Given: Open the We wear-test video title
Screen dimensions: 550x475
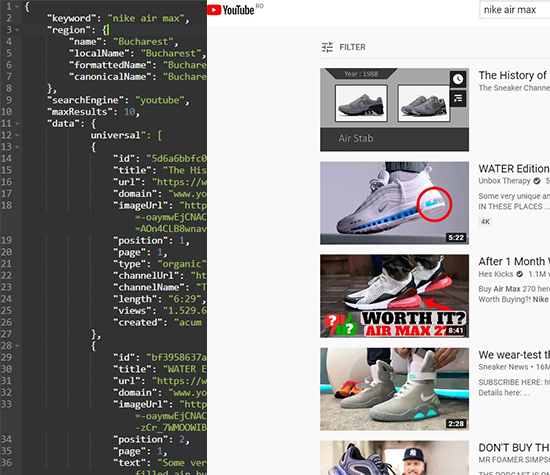Looking at the screenshot, I should (514, 355).
